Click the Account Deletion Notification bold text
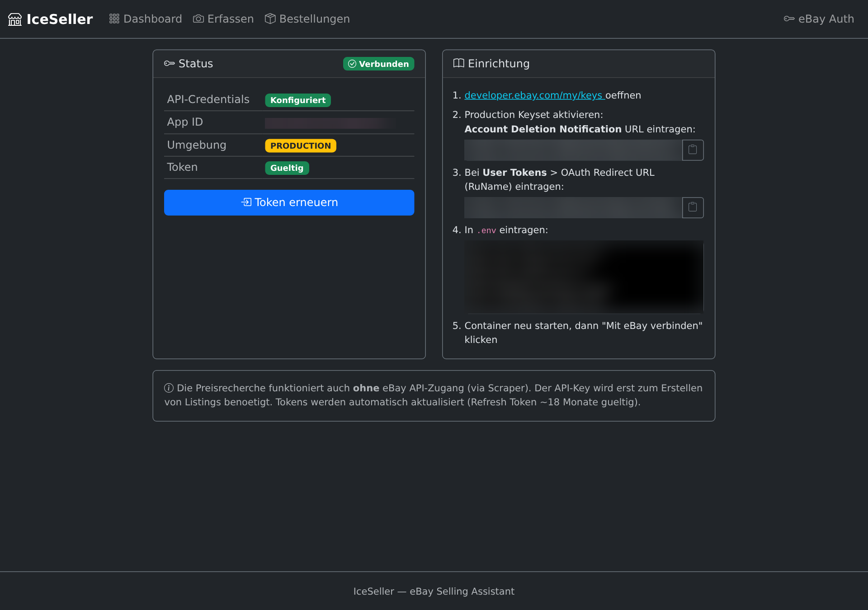This screenshot has width=868, height=610. (543, 129)
